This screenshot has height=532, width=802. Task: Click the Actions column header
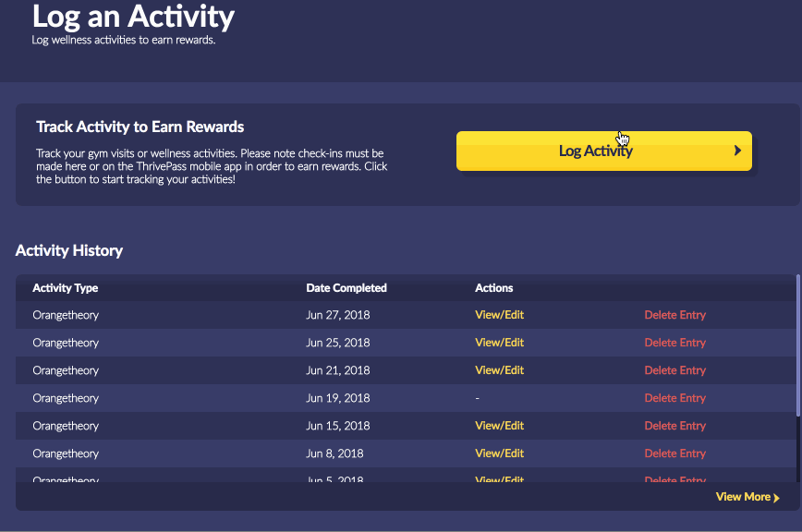pyautogui.click(x=493, y=288)
